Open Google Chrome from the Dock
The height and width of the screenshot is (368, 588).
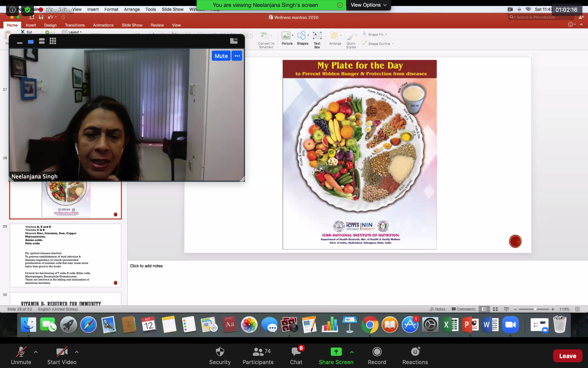click(x=369, y=325)
